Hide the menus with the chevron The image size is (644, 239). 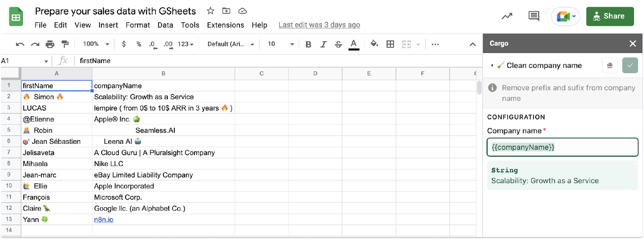click(x=473, y=44)
